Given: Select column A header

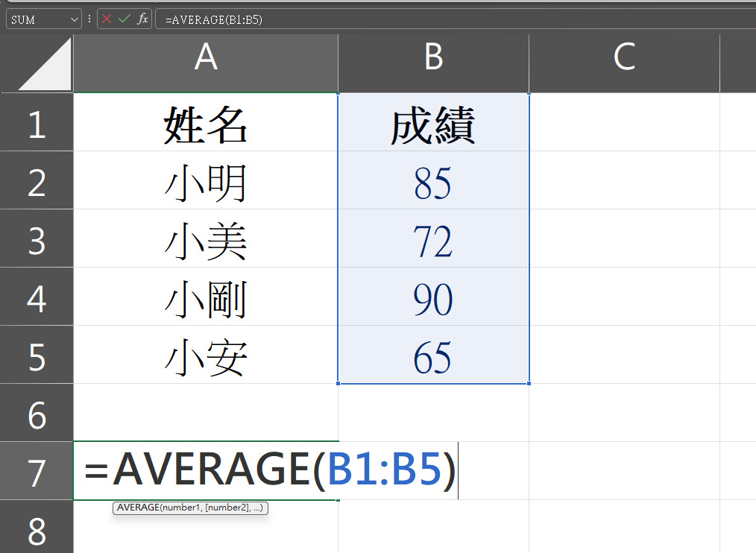Looking at the screenshot, I should (x=206, y=63).
